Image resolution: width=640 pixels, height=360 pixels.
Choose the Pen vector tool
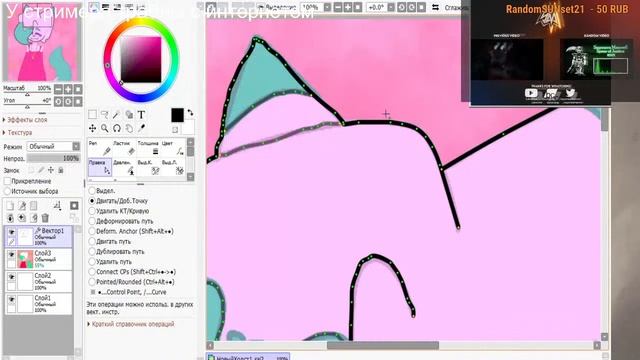(100, 149)
